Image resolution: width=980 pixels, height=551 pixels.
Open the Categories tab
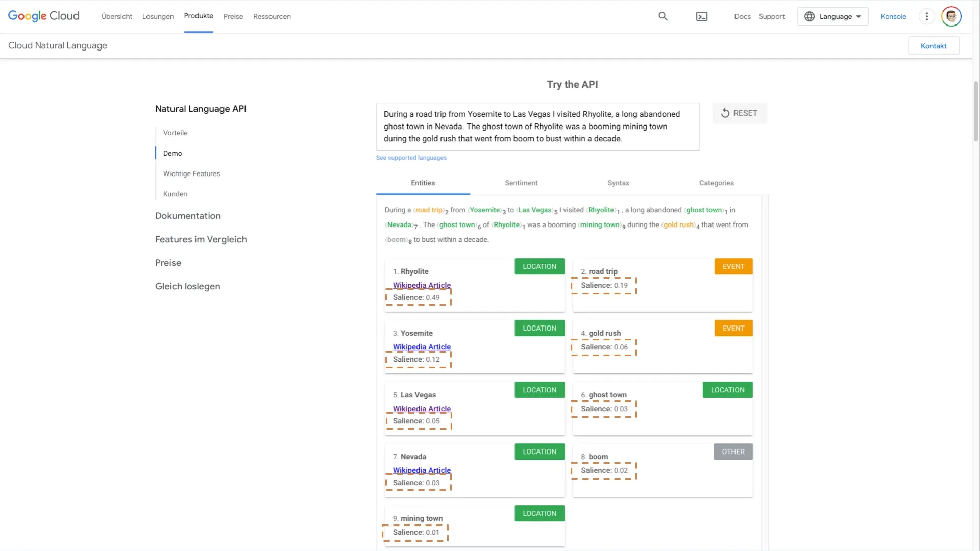coord(716,183)
